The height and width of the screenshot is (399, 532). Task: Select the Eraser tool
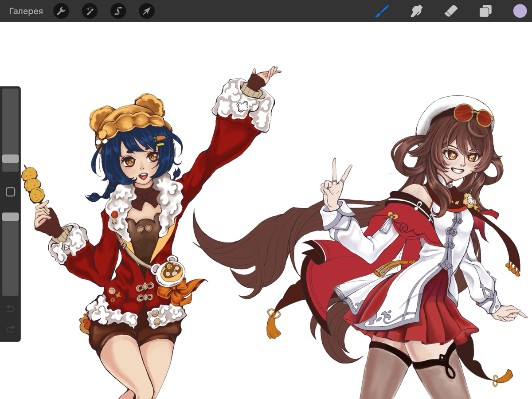point(450,11)
